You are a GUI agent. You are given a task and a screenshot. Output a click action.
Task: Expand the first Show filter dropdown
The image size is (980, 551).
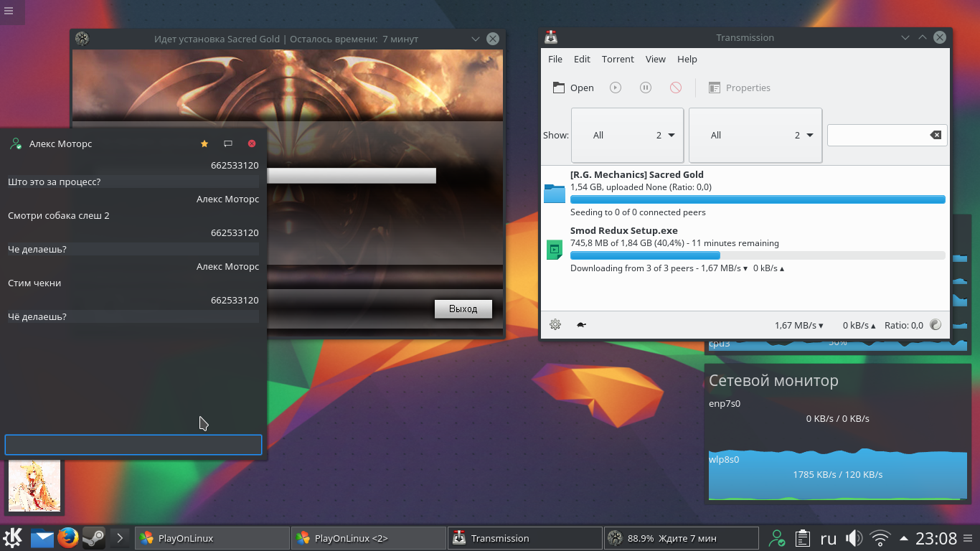pos(627,135)
